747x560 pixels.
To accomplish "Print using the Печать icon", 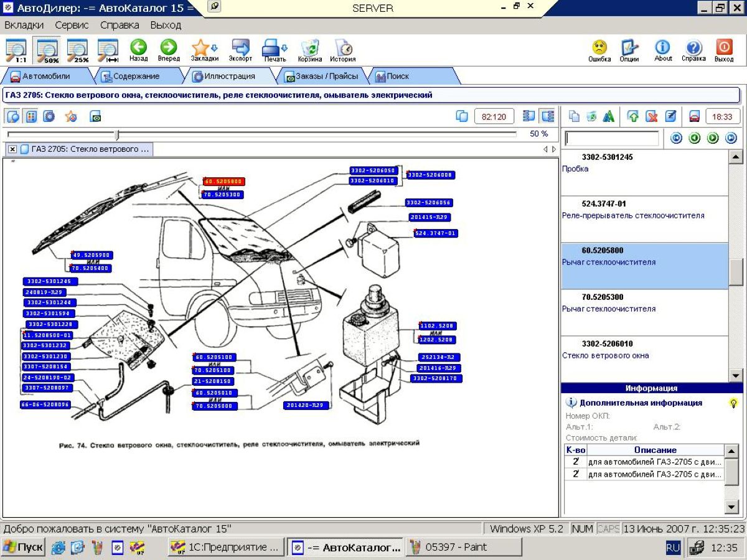I will (275, 50).
